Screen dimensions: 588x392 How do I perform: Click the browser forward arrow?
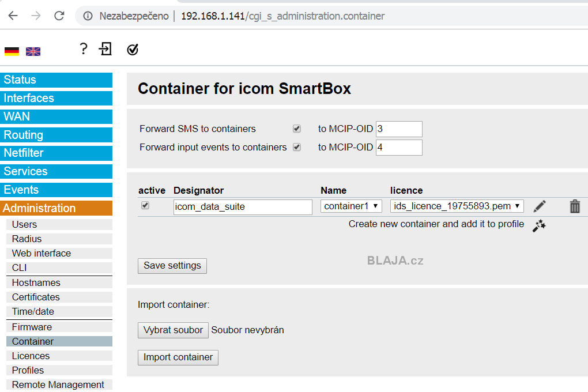pos(36,16)
